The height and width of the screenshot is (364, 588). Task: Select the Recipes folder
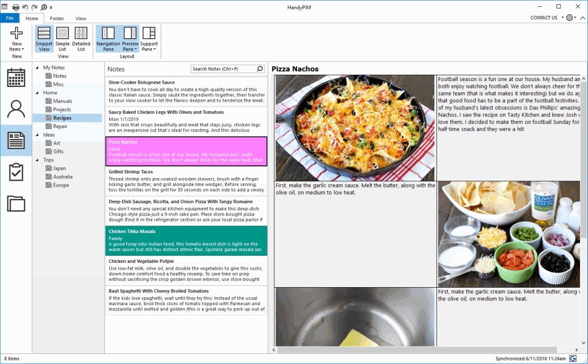(x=67, y=118)
